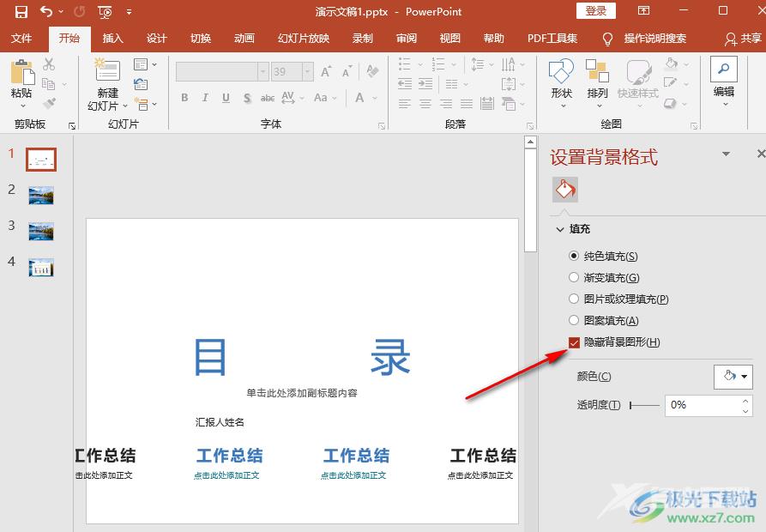Reset the slide layout icon
This screenshot has height=532, width=766.
click(x=141, y=84)
